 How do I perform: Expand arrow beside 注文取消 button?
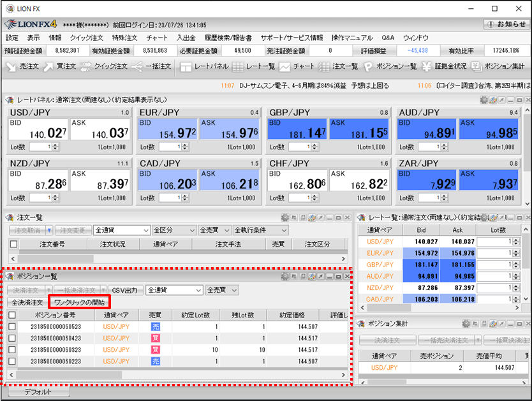click(x=50, y=231)
